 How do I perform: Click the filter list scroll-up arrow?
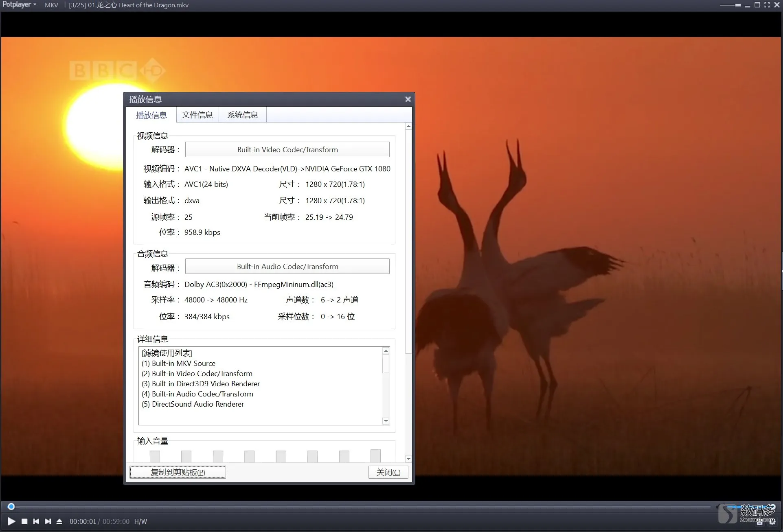(x=386, y=350)
